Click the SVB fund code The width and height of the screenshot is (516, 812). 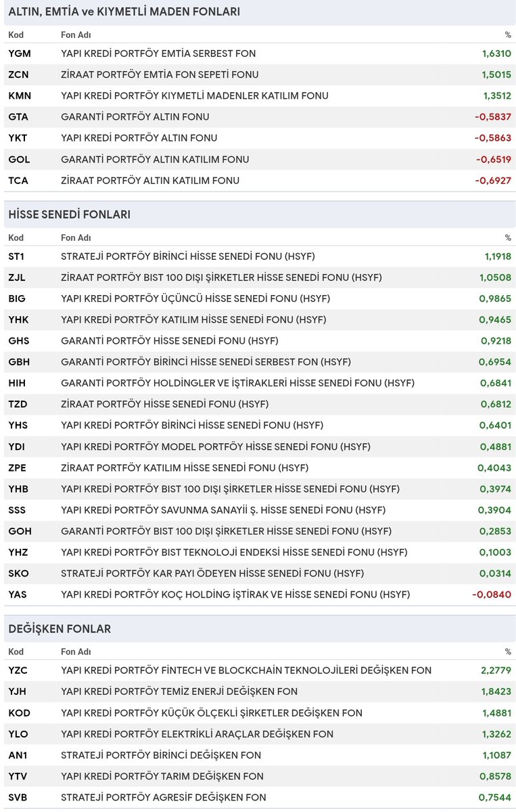(18, 798)
